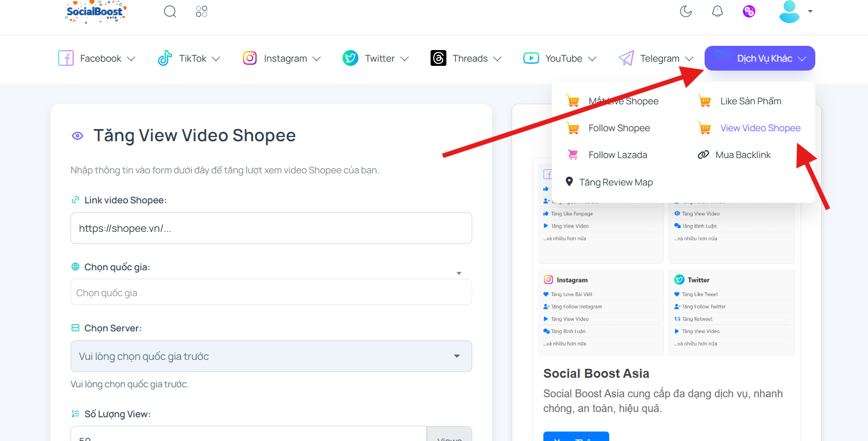Click the blue button below Social Boost description

(x=576, y=436)
